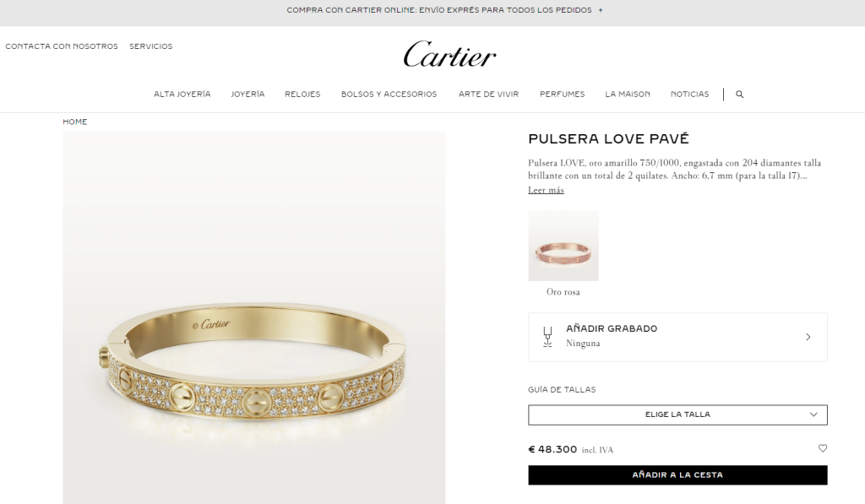
Task: Expand the top banner plus icon
Action: (601, 10)
